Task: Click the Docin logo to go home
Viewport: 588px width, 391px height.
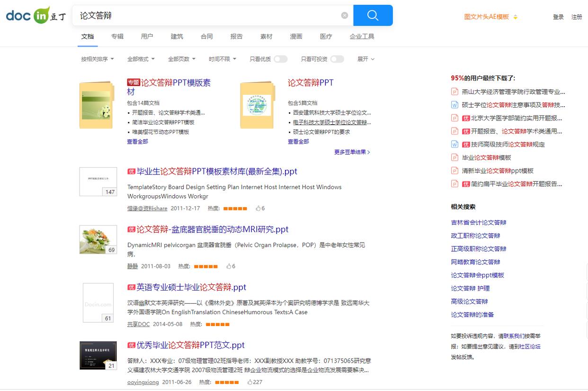Action: pos(36,15)
